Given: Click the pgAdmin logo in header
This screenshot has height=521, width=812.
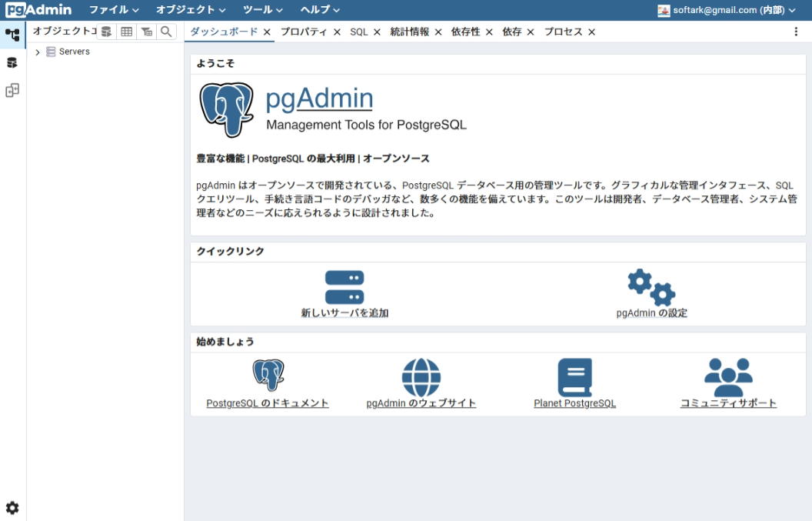Looking at the screenshot, I should point(39,9).
